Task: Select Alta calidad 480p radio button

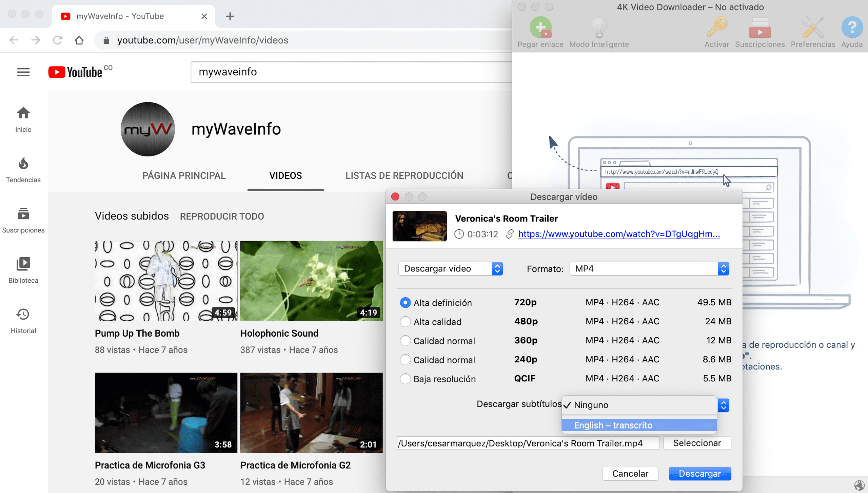Action: tap(405, 321)
